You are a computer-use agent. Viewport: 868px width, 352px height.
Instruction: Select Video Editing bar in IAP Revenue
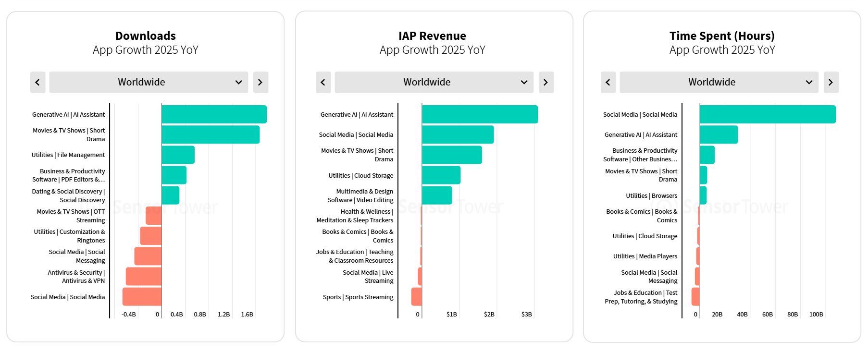[x=437, y=195]
